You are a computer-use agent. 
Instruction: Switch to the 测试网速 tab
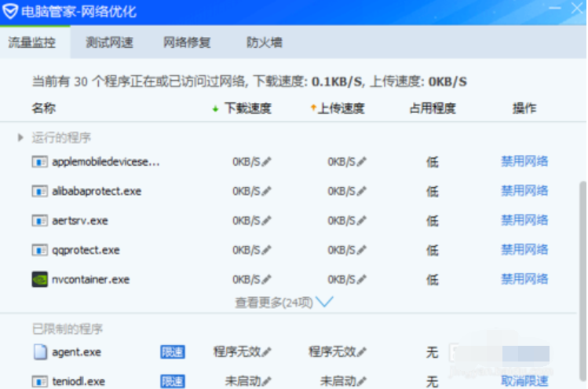click(x=109, y=42)
